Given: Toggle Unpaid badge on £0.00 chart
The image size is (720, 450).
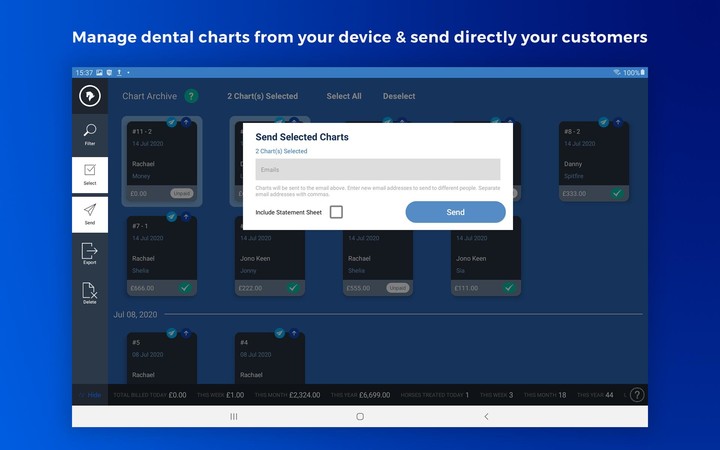Looking at the screenshot, I should [x=182, y=193].
